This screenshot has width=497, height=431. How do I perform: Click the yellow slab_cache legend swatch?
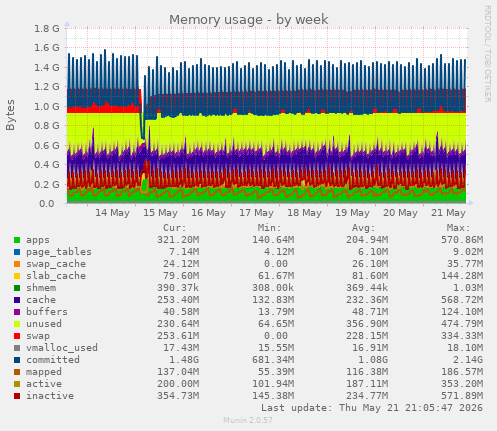[17, 276]
